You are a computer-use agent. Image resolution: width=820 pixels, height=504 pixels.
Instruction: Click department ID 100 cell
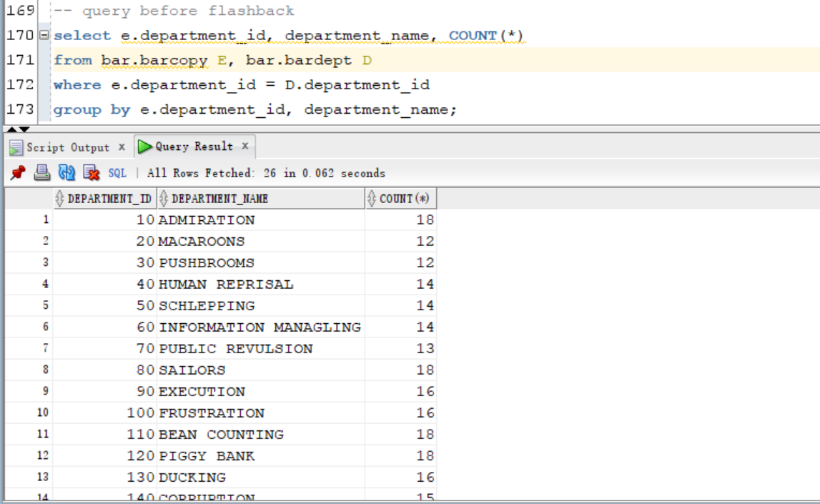point(104,413)
